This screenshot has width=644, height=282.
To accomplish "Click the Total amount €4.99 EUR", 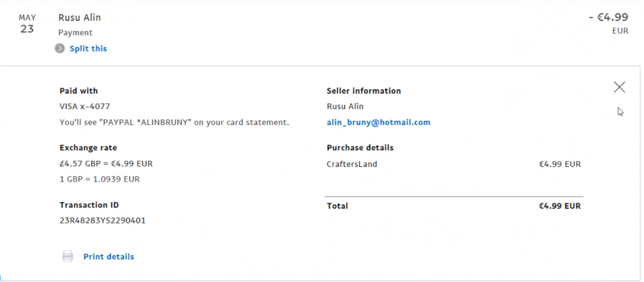I will pyautogui.click(x=560, y=206).
